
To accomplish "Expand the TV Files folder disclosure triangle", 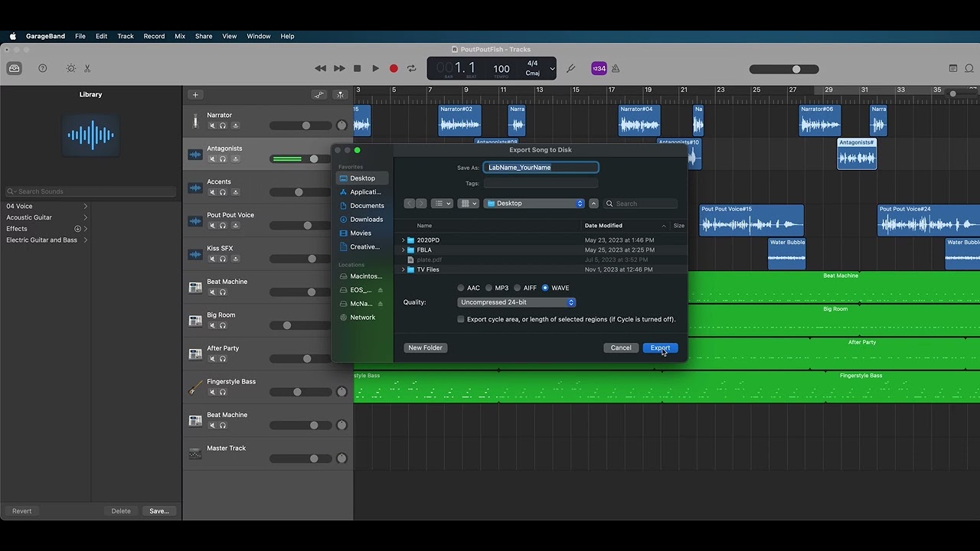I will click(403, 269).
